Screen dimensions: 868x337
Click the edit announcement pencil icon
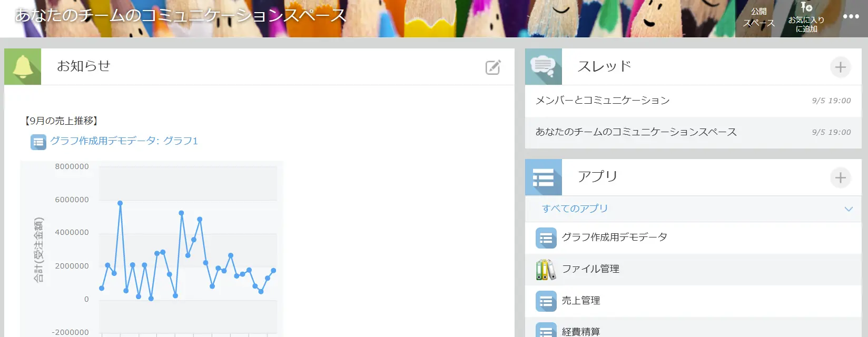[492, 67]
